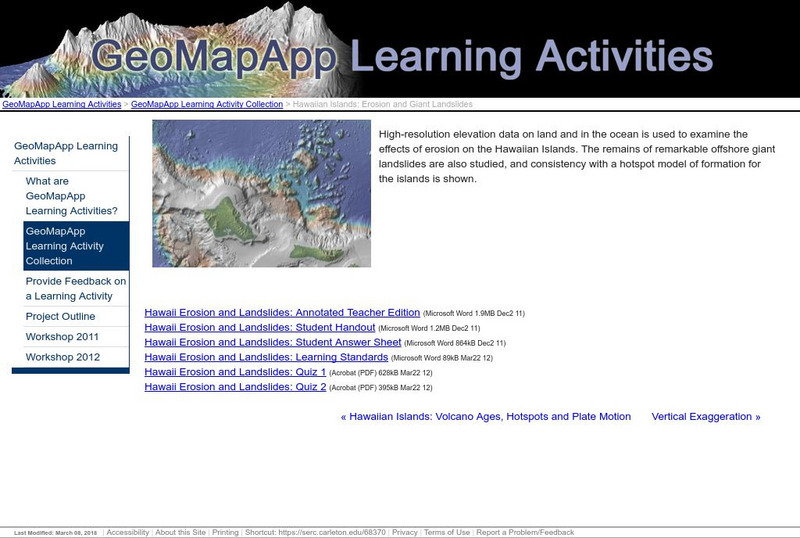Click the file info (Microsoft Word 89kB Mar22 12)
Image resolution: width=800 pixels, height=538 pixels.
pos(442,358)
